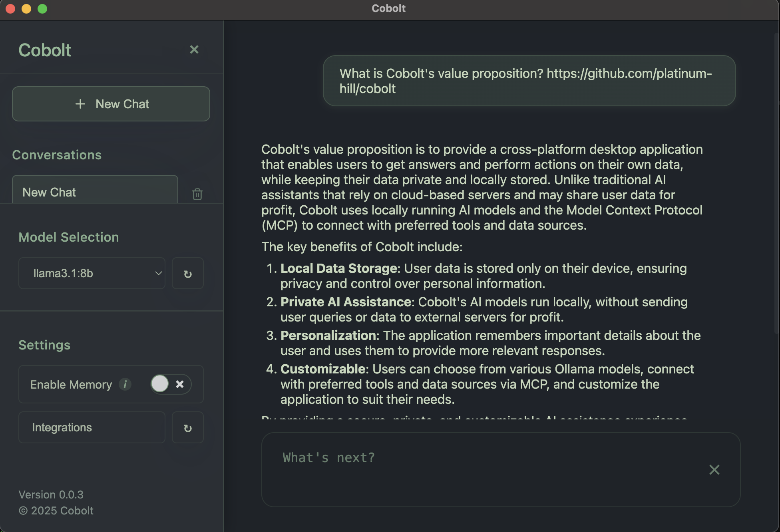780x532 pixels.
Task: Select the New Chat conversation entry
Action: [95, 192]
